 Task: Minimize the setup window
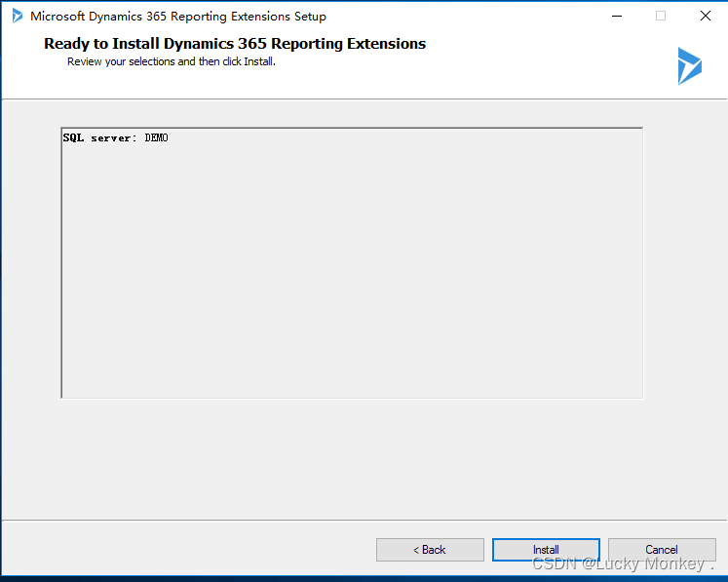click(617, 16)
